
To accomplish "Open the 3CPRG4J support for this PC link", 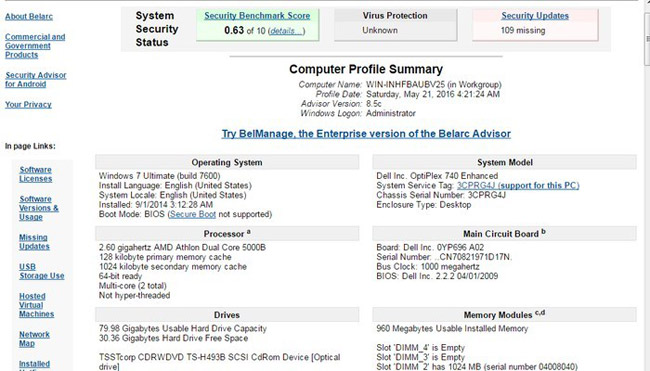I will pos(518,185).
